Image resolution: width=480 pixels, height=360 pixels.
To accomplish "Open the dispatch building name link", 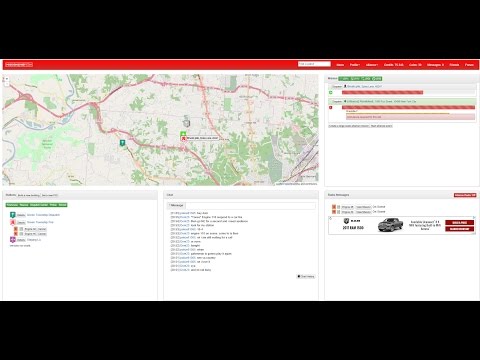I will coord(43,215).
